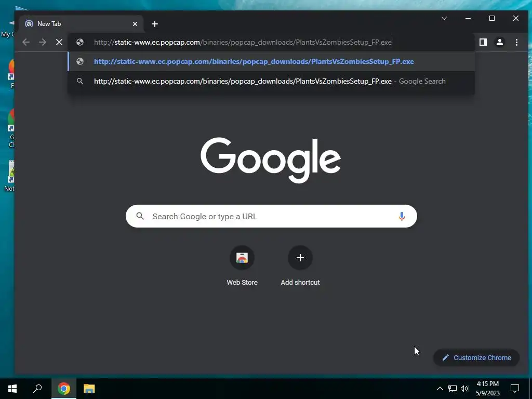
Task: Close the New Tab tab
Action: pyautogui.click(x=135, y=24)
